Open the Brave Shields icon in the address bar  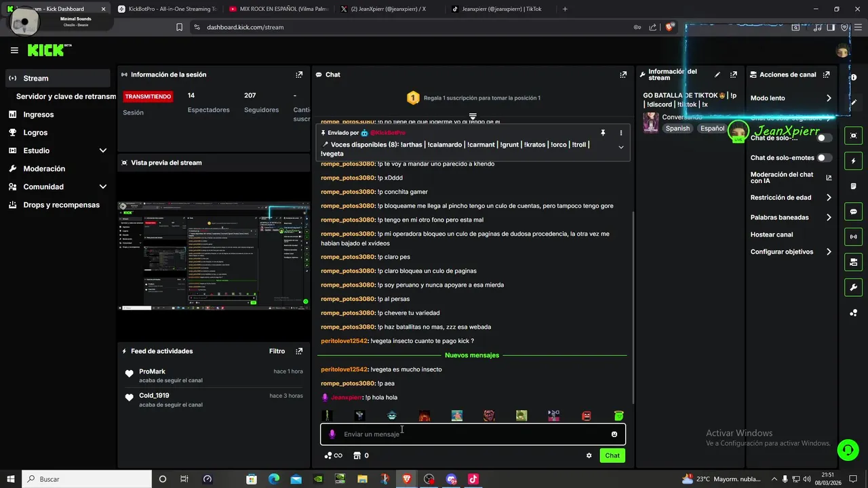[670, 27]
